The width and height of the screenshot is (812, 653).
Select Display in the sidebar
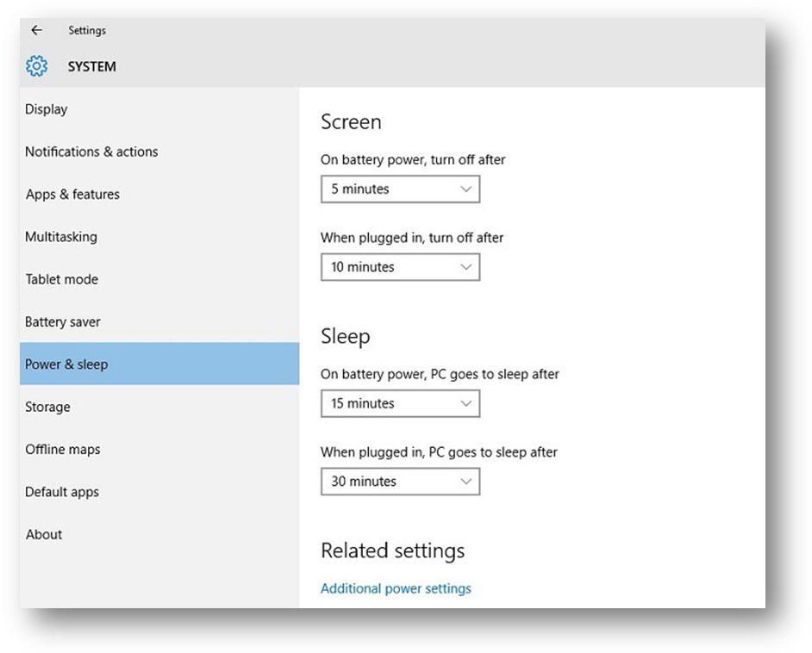(x=46, y=109)
